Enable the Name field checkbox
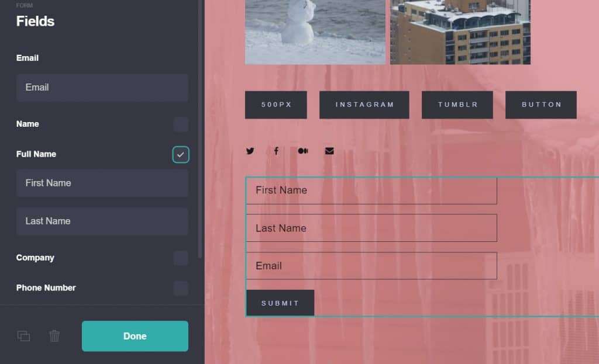 181,124
